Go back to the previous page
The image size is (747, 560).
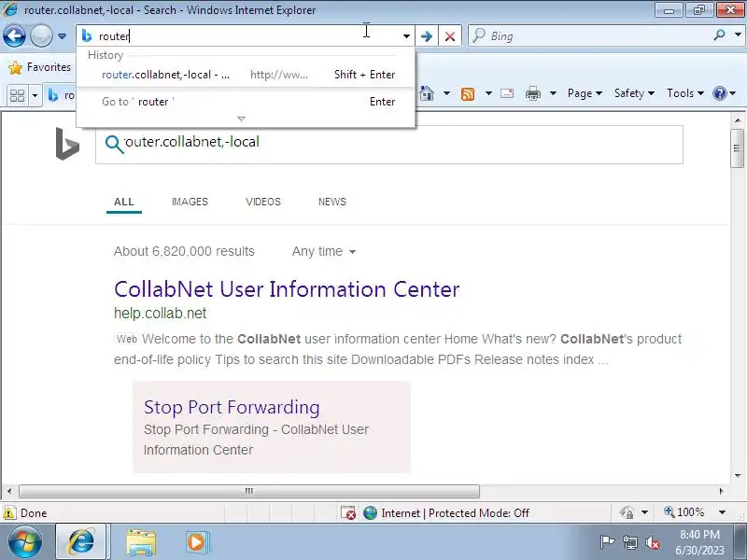tap(14, 35)
